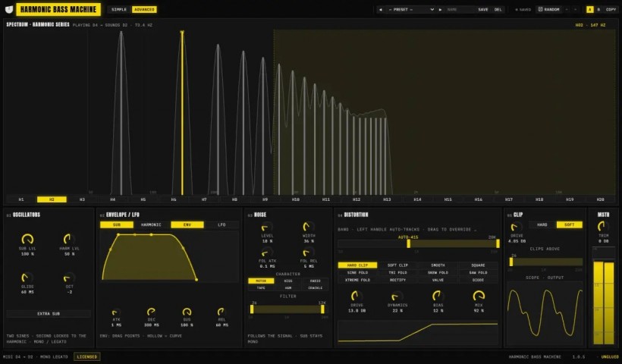The image size is (622, 364).
Task: Select A state slot
Action: coord(590,9)
